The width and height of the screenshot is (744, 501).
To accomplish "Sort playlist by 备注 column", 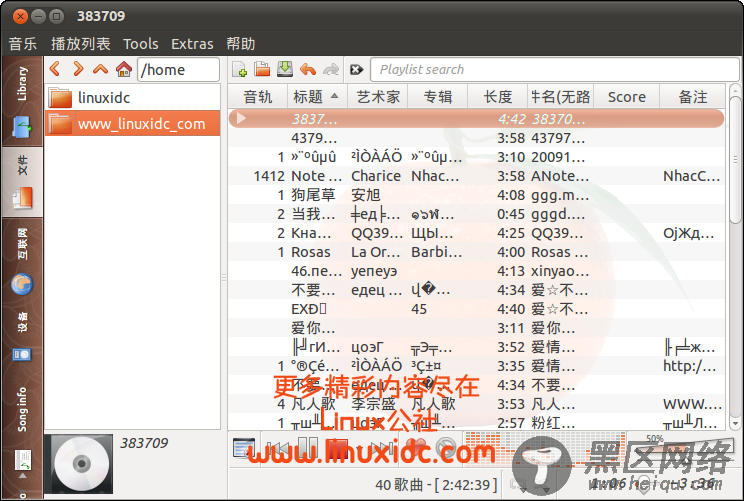I will pyautogui.click(x=692, y=97).
